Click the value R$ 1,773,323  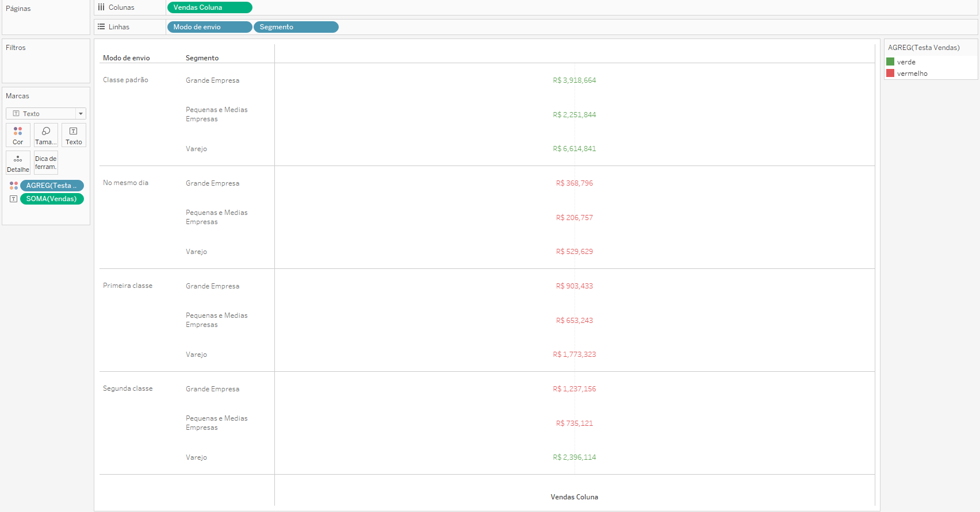tap(575, 355)
